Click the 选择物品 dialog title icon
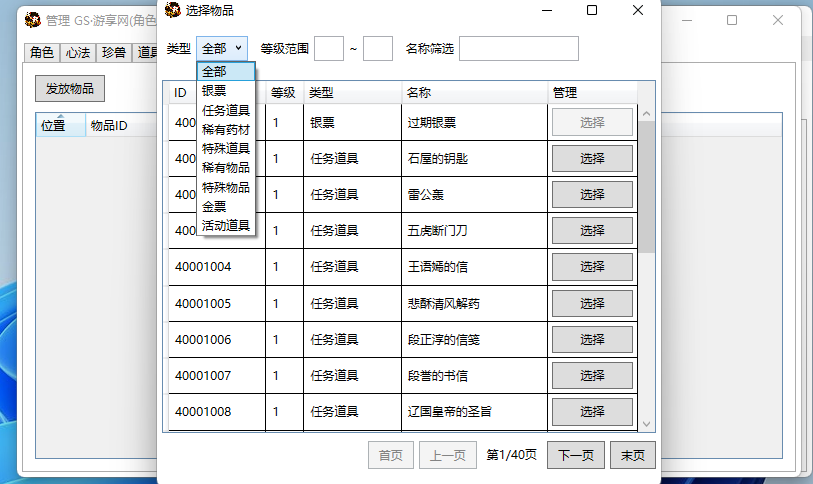The height and width of the screenshot is (484, 813). pos(174,10)
